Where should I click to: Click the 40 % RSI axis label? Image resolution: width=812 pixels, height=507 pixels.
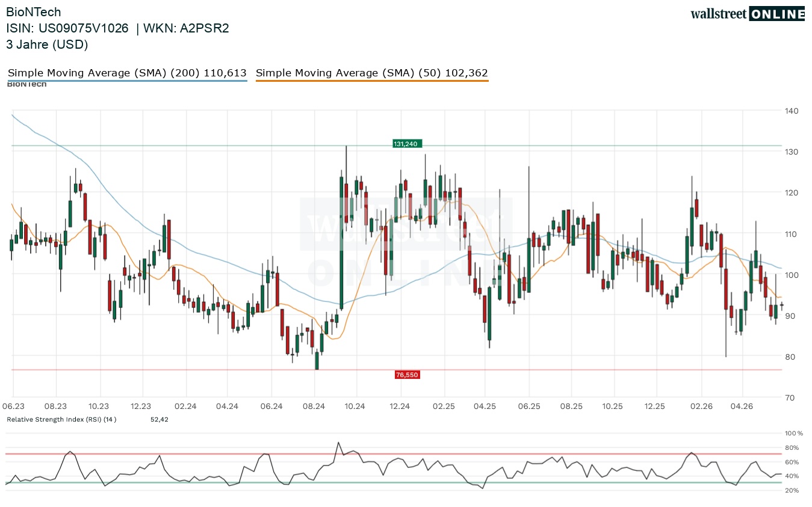(793, 476)
